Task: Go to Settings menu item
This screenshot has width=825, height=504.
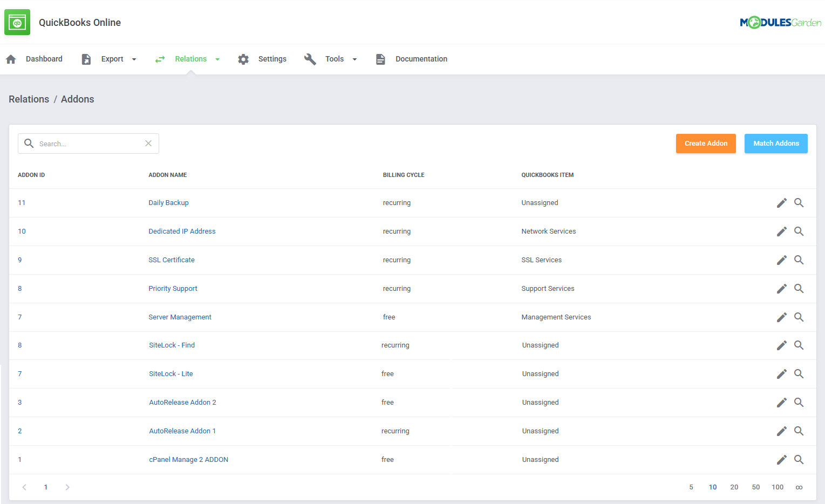Action: pos(272,59)
